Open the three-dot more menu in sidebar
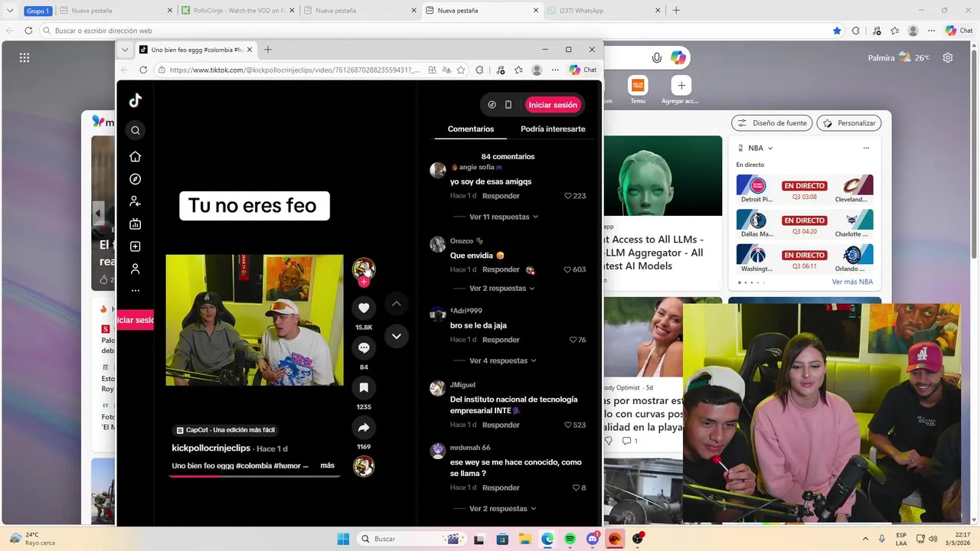The image size is (980, 551). point(136,291)
